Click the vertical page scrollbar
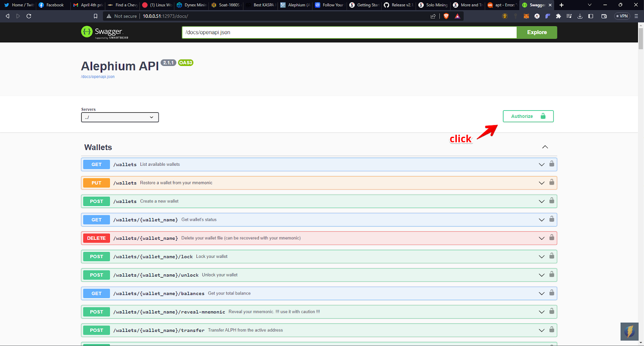 tap(641, 39)
